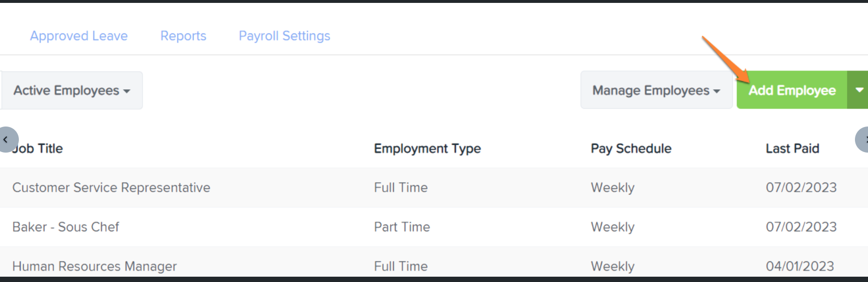
Task: Switch to the Approved Leave tab
Action: [79, 36]
